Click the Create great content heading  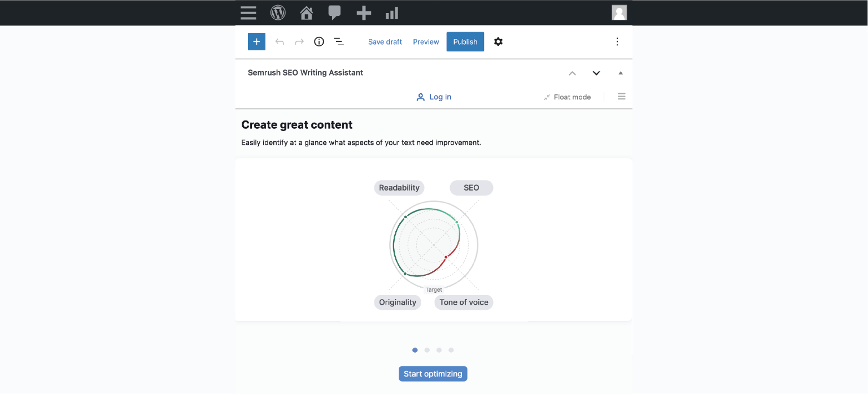297,125
